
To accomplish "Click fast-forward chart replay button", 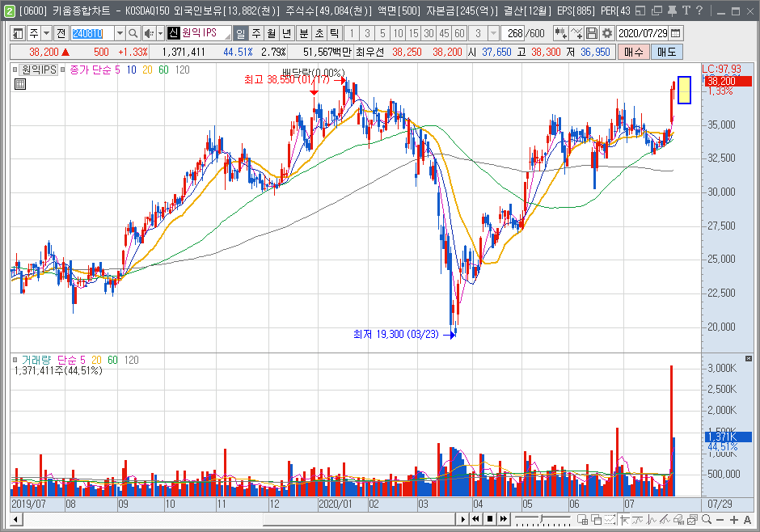I will (x=504, y=519).
